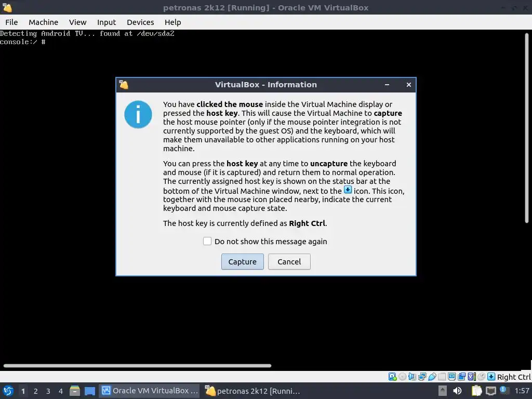Switch to petronas 2k12 taskbar window
This screenshot has width=532, height=399.
tap(253, 391)
